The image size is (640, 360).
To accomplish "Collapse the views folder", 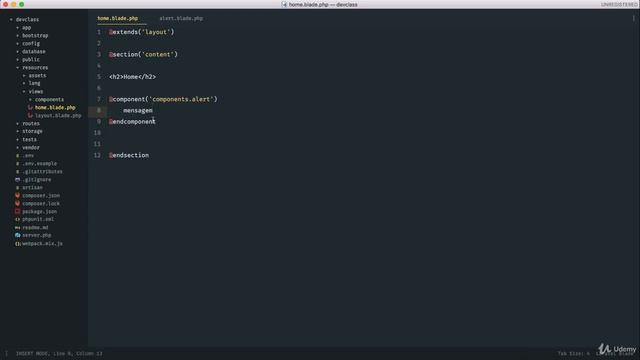I will (x=24, y=91).
